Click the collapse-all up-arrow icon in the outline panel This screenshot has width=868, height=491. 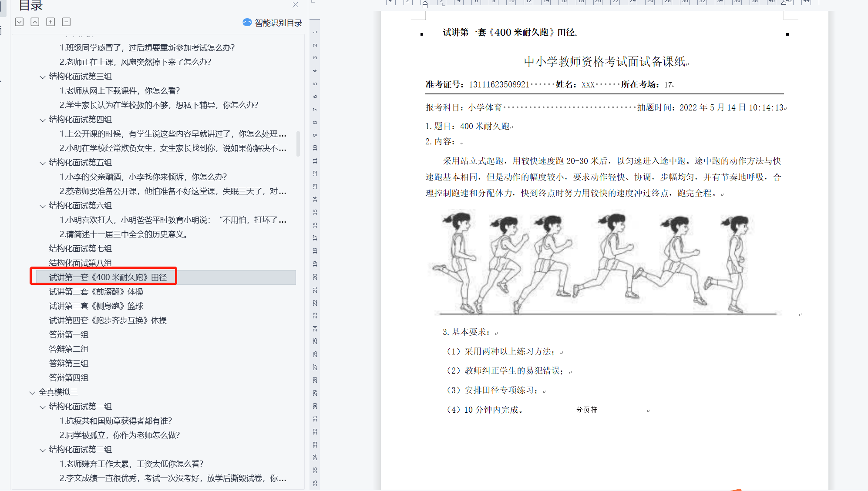click(x=35, y=22)
